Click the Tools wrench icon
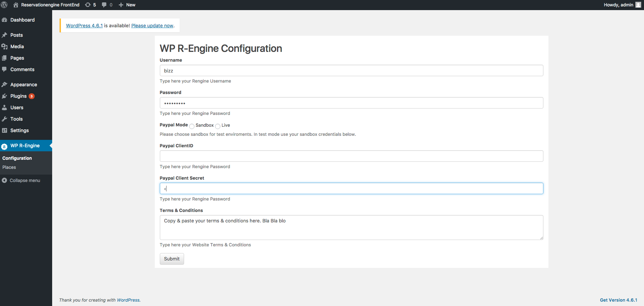Viewport: 644px width, 306px height. (x=4, y=119)
